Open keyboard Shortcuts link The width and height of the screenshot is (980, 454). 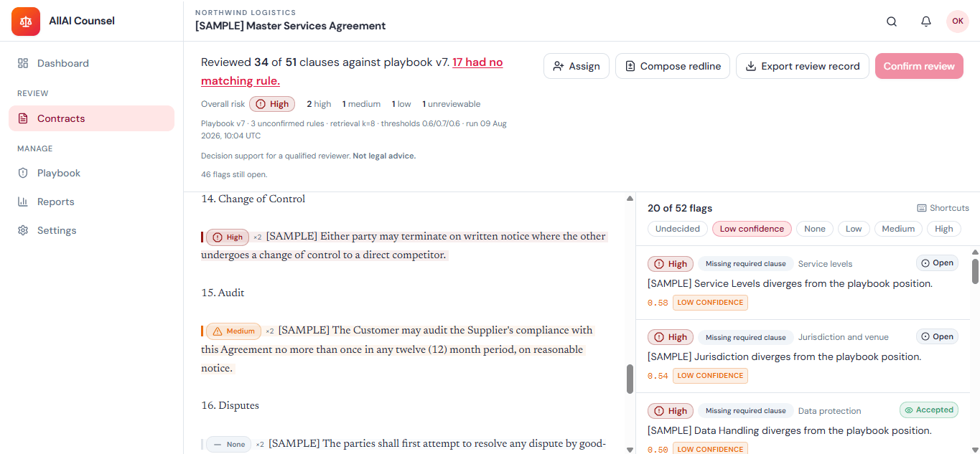pyautogui.click(x=943, y=208)
